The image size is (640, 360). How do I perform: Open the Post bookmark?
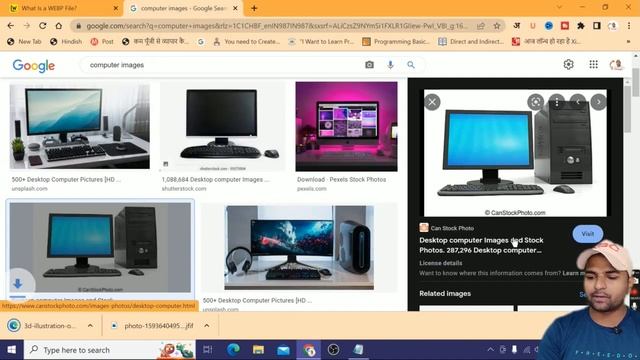click(102, 42)
